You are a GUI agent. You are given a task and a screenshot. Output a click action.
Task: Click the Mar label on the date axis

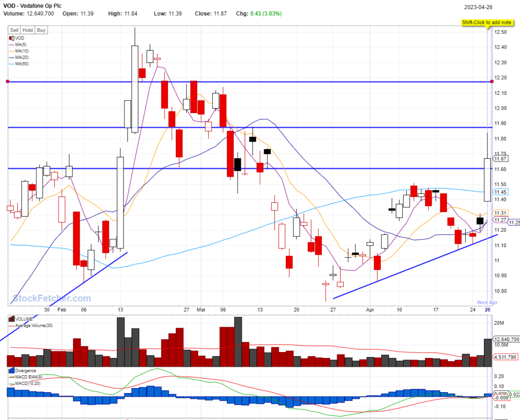pyautogui.click(x=201, y=310)
